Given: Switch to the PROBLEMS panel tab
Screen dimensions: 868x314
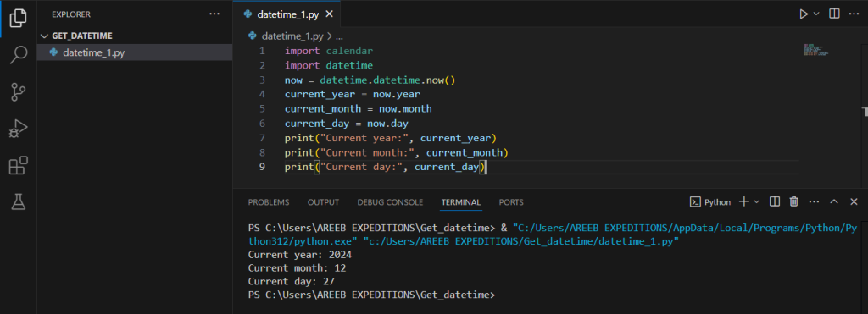Looking at the screenshot, I should coord(269,202).
